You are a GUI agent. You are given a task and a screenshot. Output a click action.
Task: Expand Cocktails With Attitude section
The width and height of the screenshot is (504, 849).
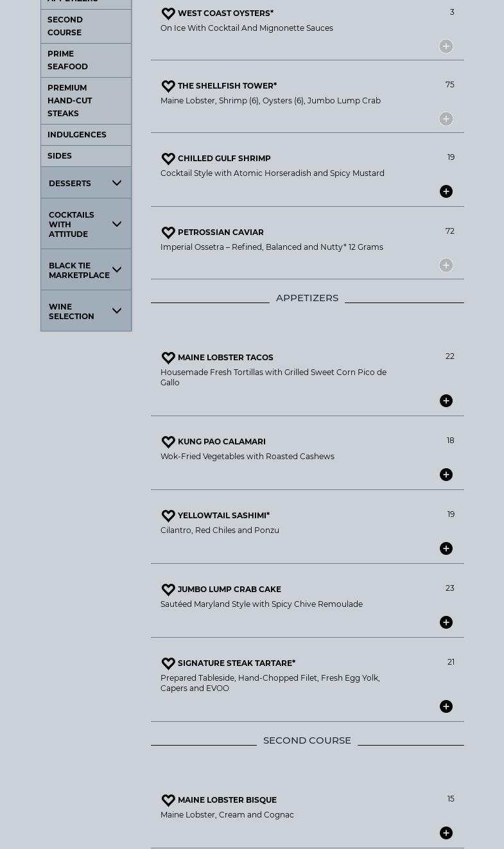tap(116, 224)
